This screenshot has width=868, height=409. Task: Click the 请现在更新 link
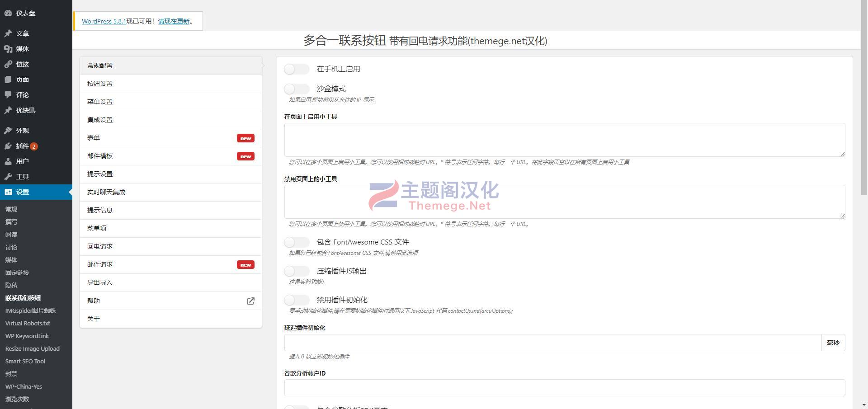point(174,21)
